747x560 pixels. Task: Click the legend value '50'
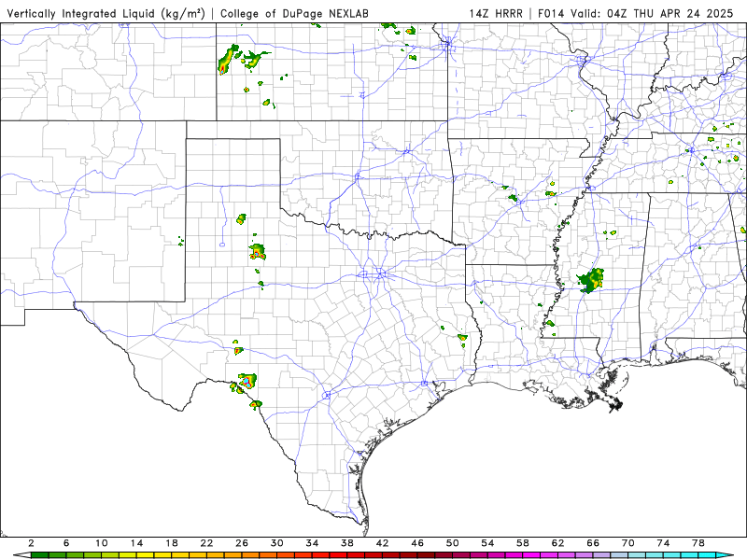point(453,543)
